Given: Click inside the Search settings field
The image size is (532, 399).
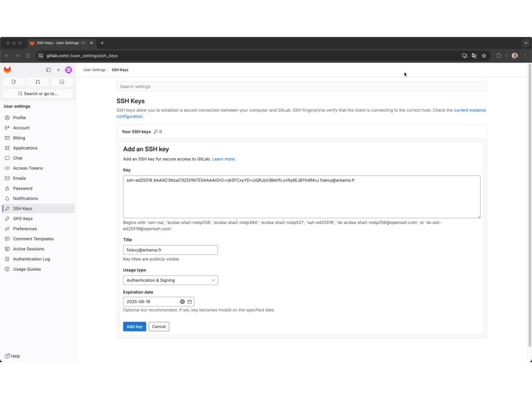Looking at the screenshot, I should pyautogui.click(x=301, y=86).
